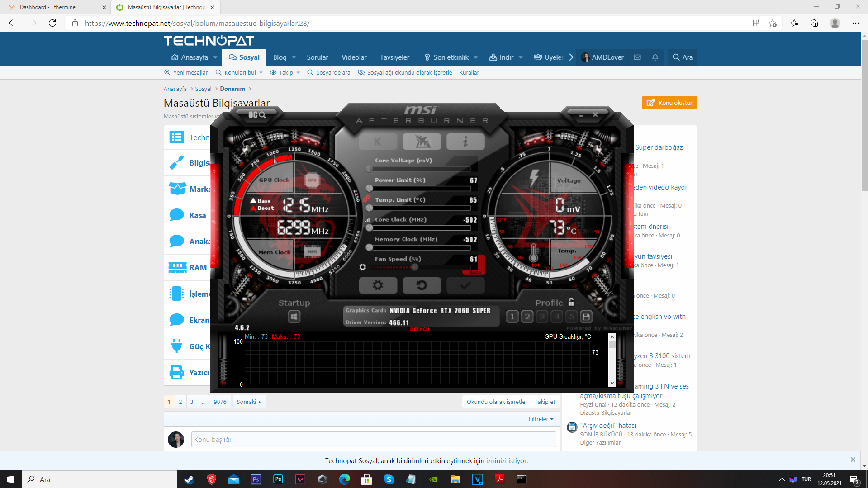Viewport: 868px width, 488px height.
Task: Click the Power Limit slider handle
Action: [x=370, y=189]
